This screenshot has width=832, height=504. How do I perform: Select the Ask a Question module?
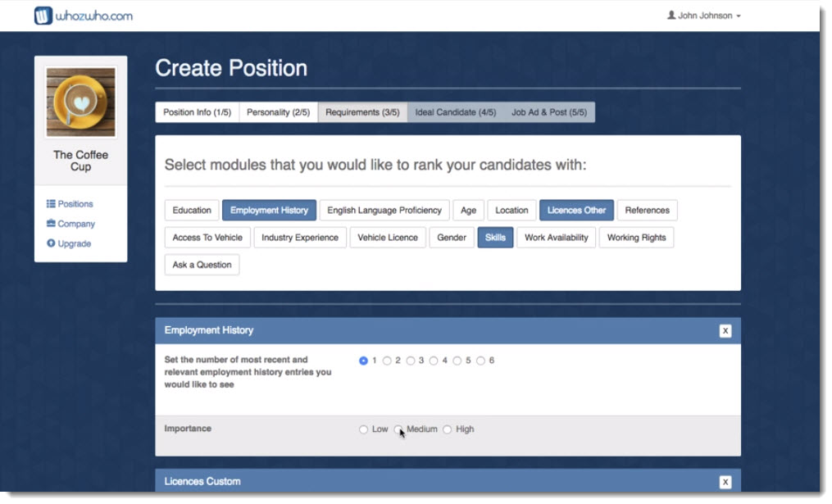(202, 265)
